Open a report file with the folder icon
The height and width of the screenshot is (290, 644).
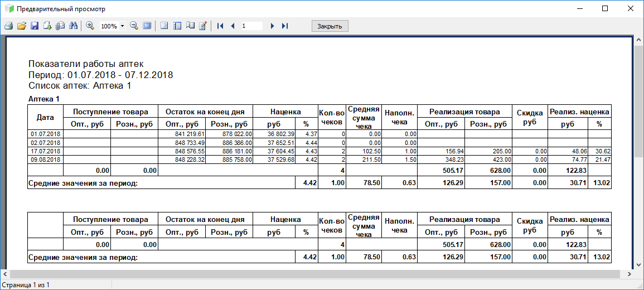pos(22,26)
